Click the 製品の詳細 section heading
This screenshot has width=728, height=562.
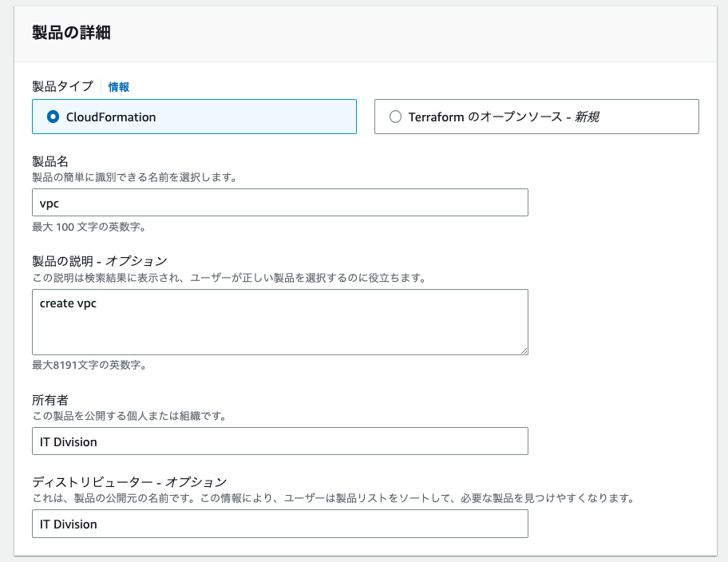point(71,33)
